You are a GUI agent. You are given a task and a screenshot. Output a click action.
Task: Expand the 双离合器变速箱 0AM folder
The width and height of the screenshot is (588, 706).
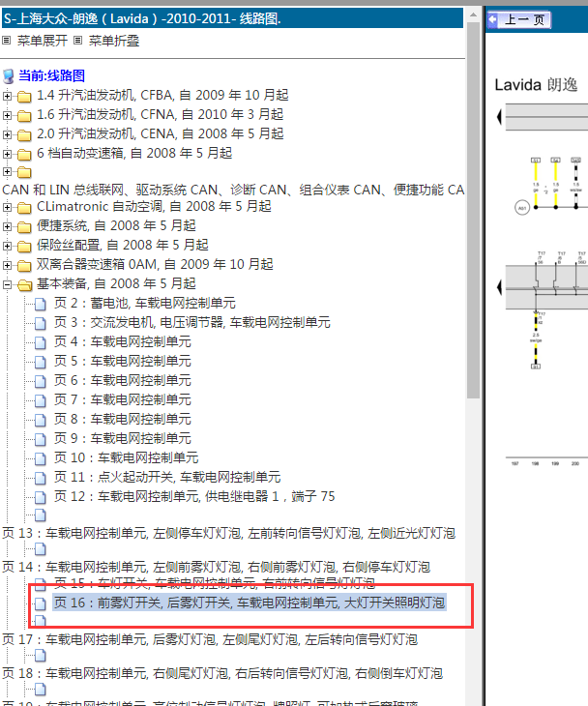click(7, 265)
